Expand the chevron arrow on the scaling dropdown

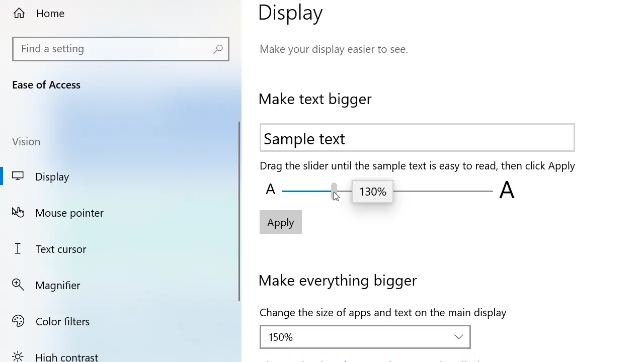[x=458, y=337]
